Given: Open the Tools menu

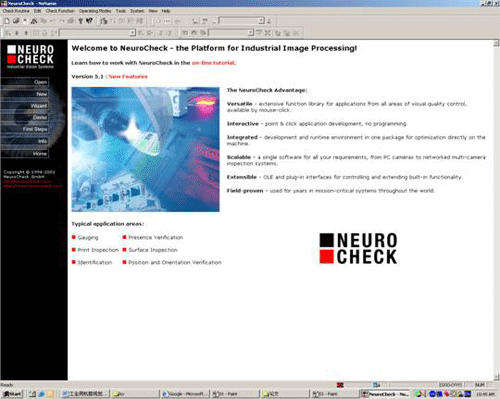Looking at the screenshot, I should point(121,11).
